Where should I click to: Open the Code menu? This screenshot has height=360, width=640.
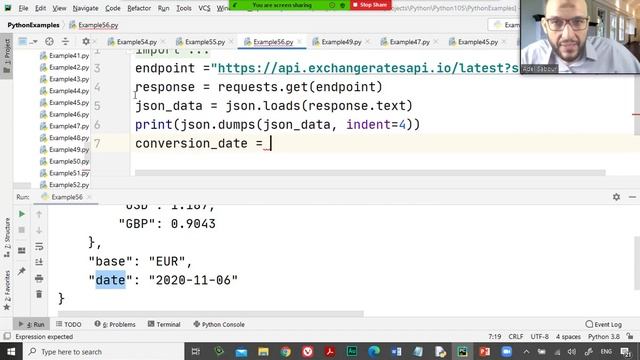pyautogui.click(x=113, y=8)
